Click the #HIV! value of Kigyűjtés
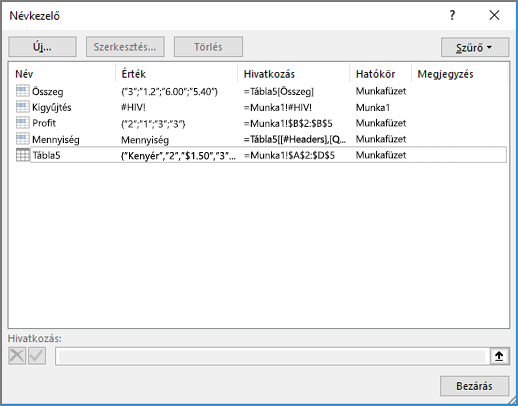Viewport: 518px width, 406px height. tap(133, 107)
